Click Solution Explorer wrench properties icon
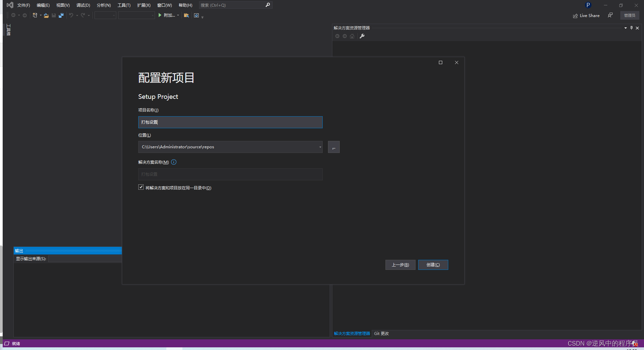This screenshot has width=644, height=350. [x=362, y=36]
